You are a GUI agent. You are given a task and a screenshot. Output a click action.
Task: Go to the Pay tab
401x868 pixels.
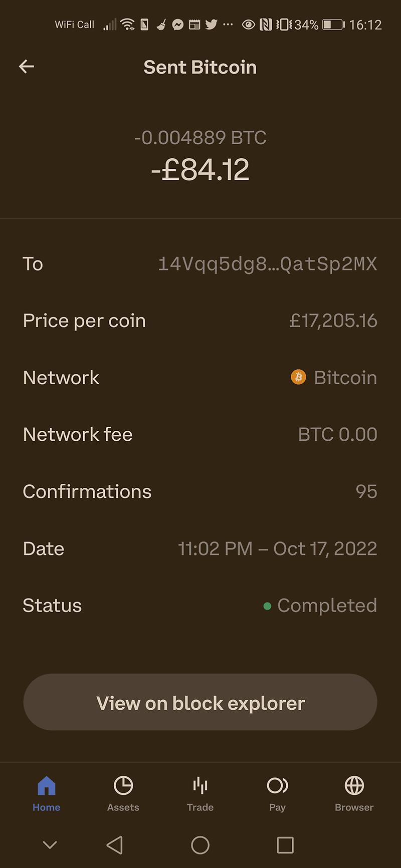pos(277,792)
